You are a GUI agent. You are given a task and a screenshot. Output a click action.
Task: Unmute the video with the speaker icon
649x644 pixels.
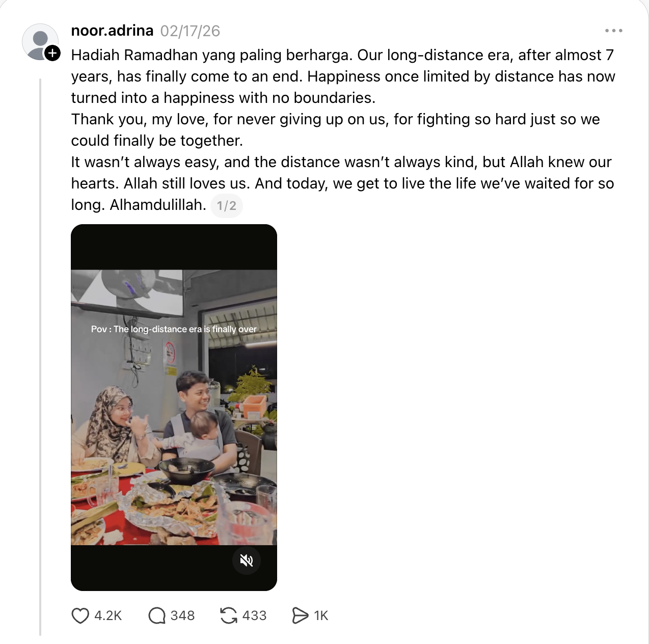click(247, 560)
